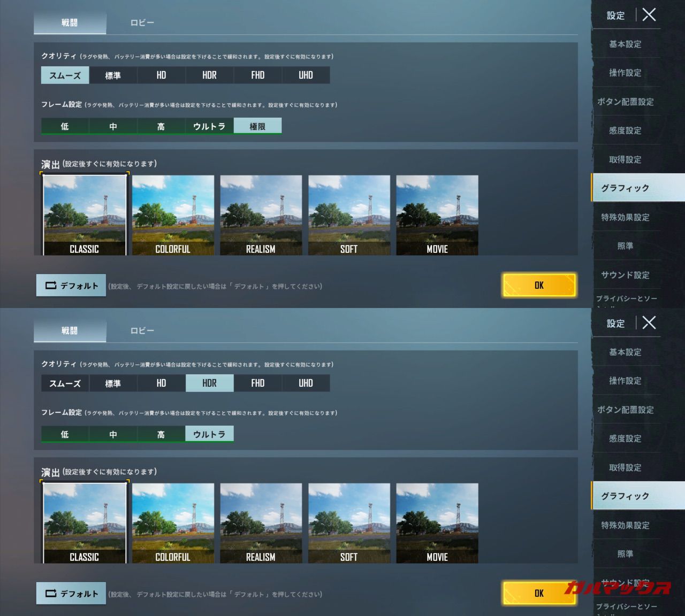Close settings with X in upper screenshot
685x616 pixels.
649,14
